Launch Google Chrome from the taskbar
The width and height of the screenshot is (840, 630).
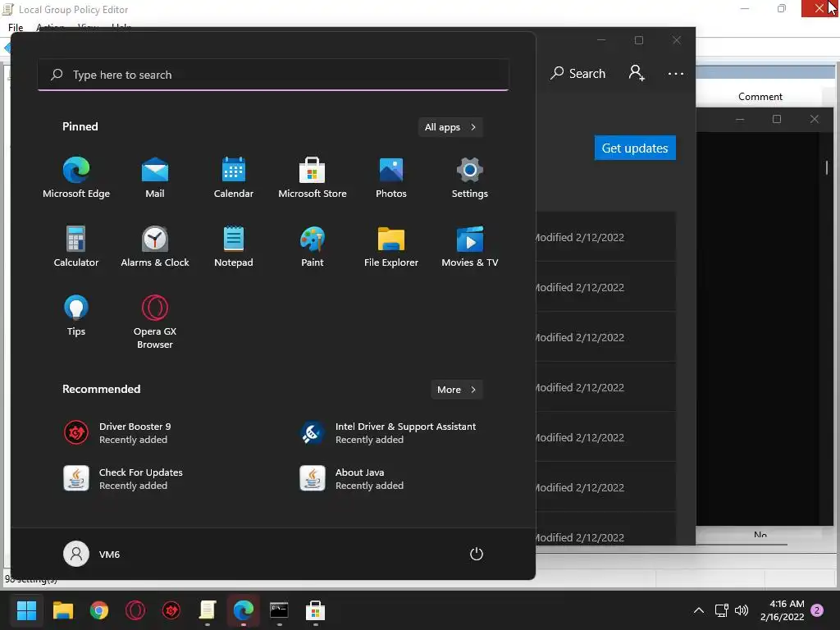point(99,610)
